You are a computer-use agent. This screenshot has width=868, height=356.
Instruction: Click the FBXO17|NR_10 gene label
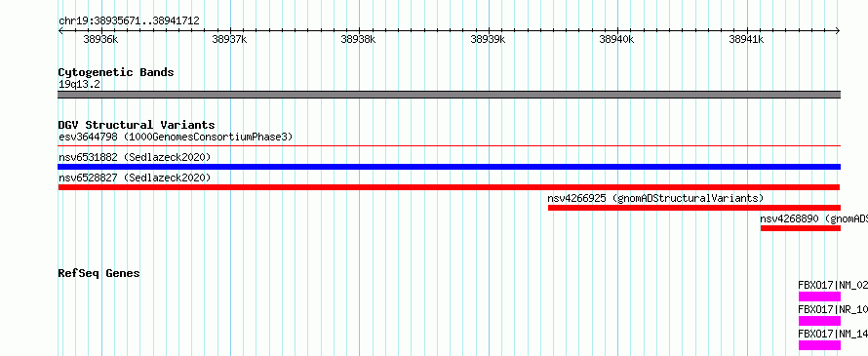click(833, 309)
